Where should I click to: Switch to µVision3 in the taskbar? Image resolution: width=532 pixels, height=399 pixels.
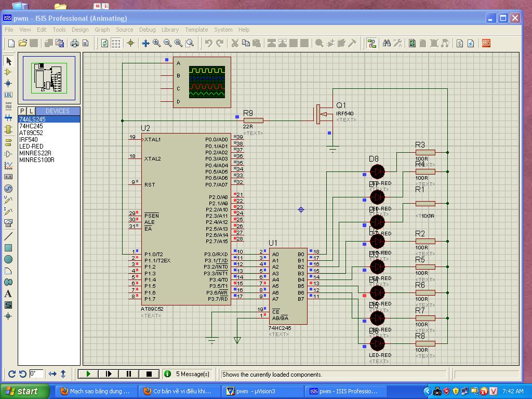click(263, 391)
